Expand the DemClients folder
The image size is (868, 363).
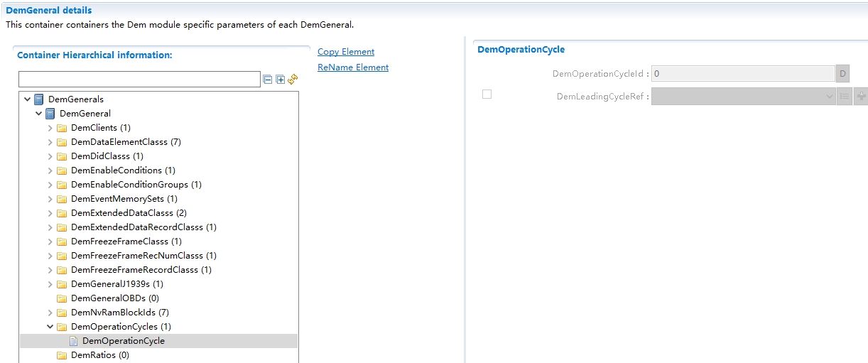click(x=50, y=128)
